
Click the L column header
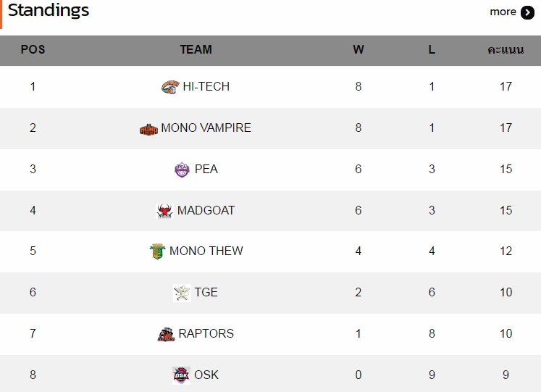coord(432,49)
